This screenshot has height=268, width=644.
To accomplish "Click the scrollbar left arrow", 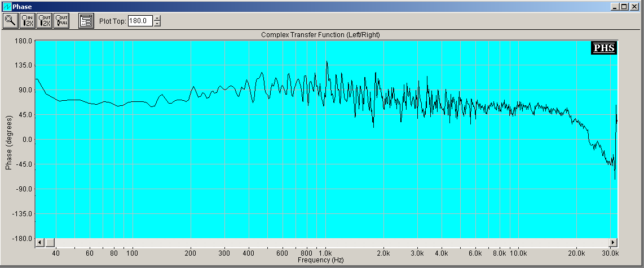I will coord(40,243).
